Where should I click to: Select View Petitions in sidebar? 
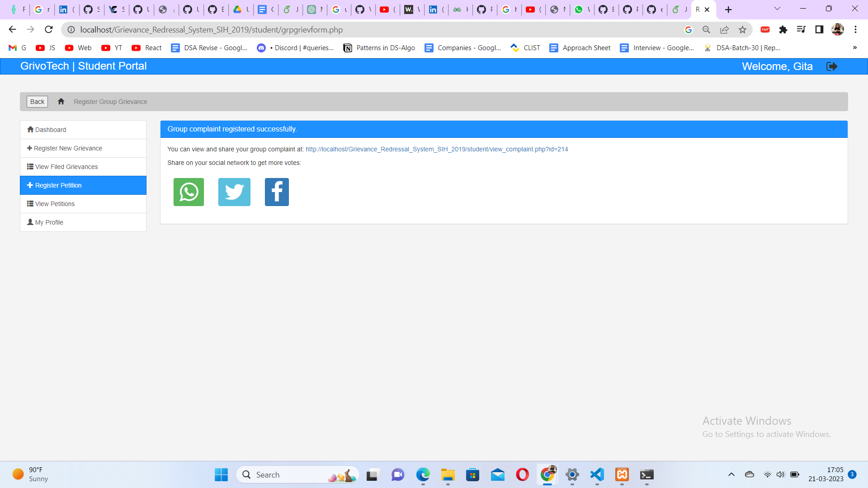coord(55,204)
